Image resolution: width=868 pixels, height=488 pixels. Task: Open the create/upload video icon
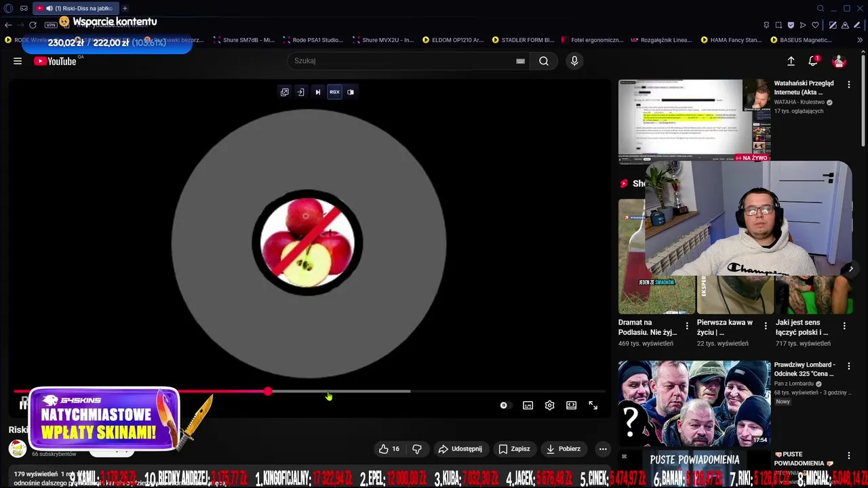[x=791, y=61]
